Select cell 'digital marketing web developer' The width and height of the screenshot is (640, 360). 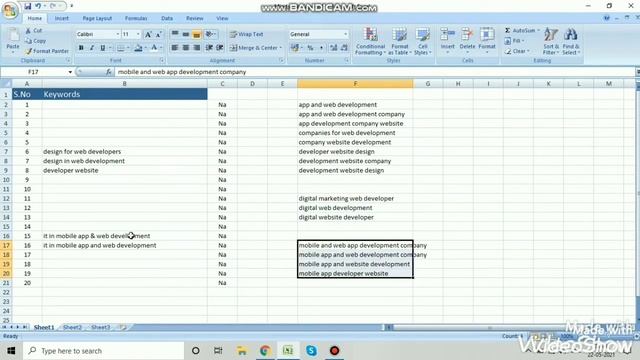tap(355, 198)
